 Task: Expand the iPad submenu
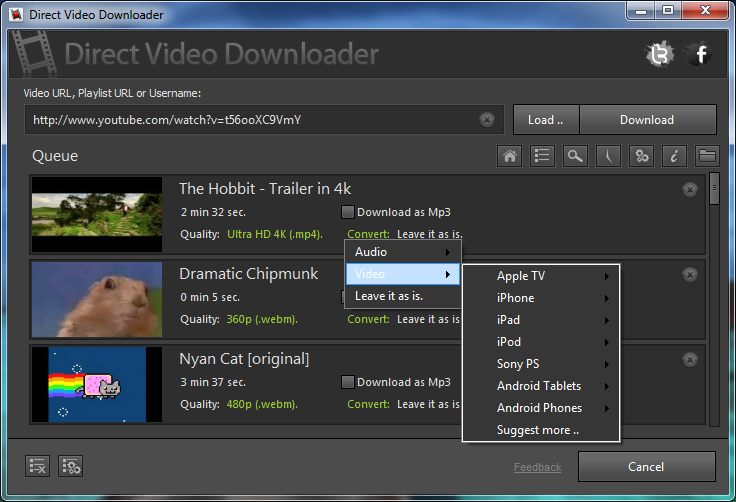(x=541, y=320)
